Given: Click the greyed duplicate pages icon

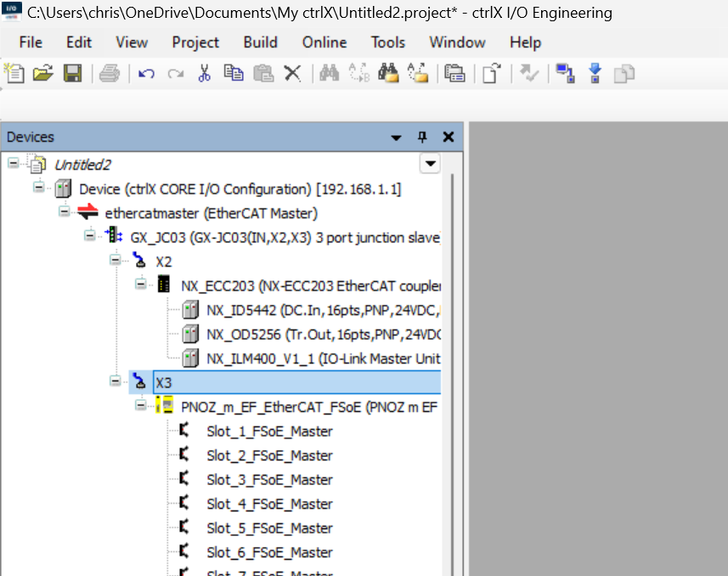Looking at the screenshot, I should (624, 73).
